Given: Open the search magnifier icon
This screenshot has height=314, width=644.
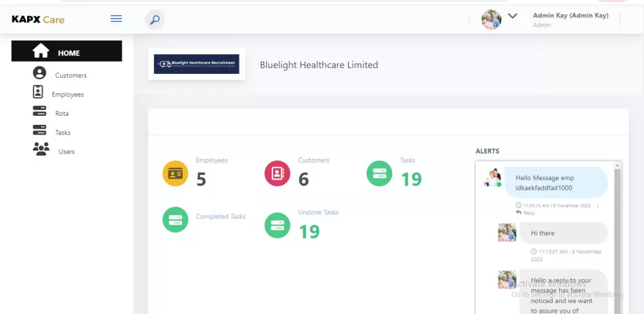Looking at the screenshot, I should [155, 20].
